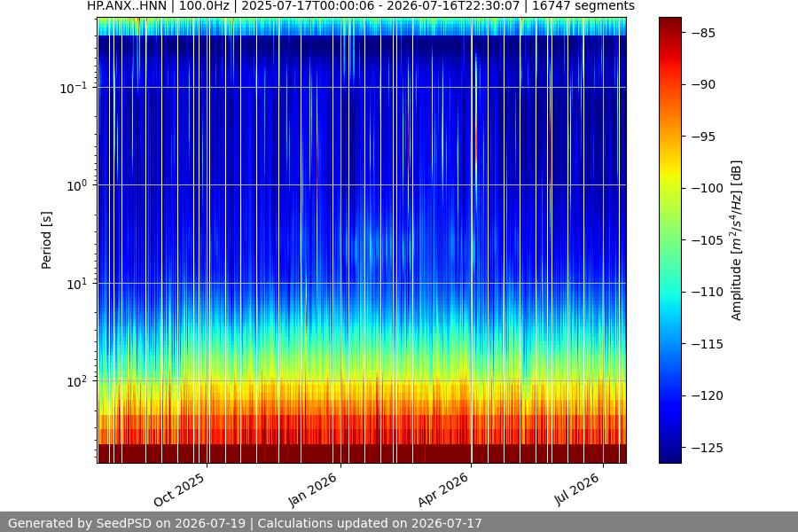The width and height of the screenshot is (798, 532).
Task: Click the 'Period [s]' y-axis title
Action: coord(46,240)
